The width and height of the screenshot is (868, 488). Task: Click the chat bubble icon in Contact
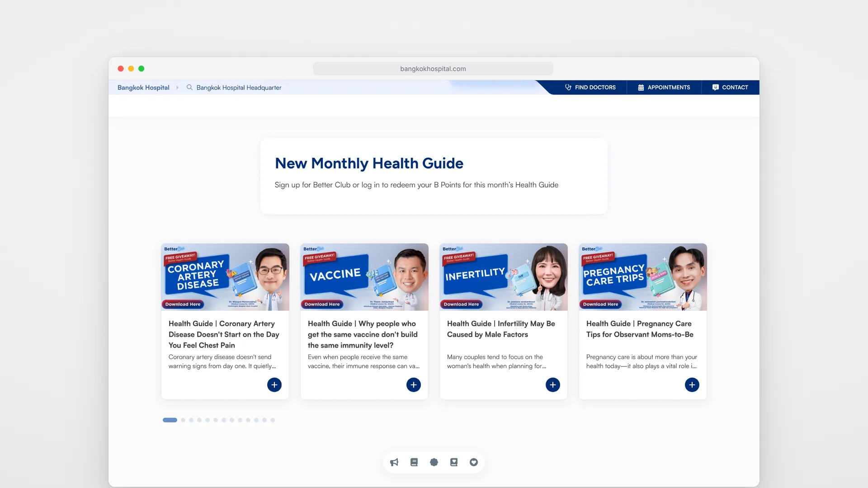715,87
